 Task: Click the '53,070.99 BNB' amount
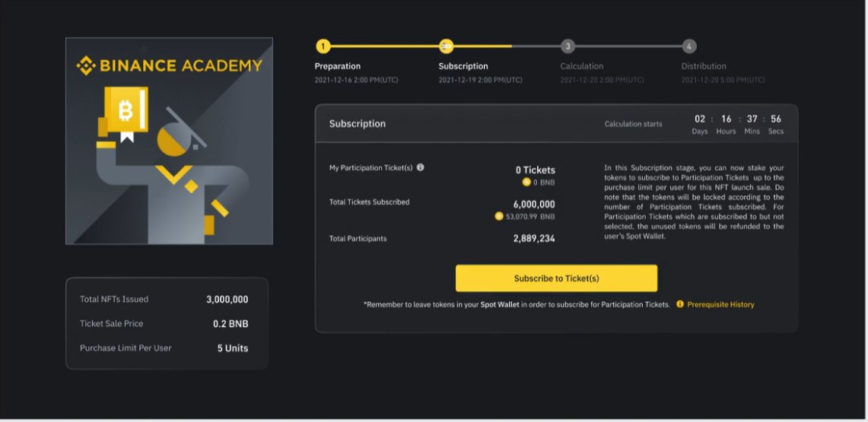tap(529, 217)
